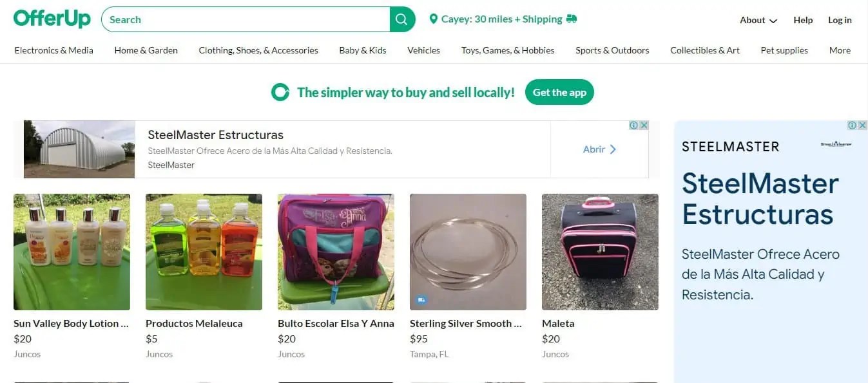Open location settings for Cayey 30 miles

503,19
